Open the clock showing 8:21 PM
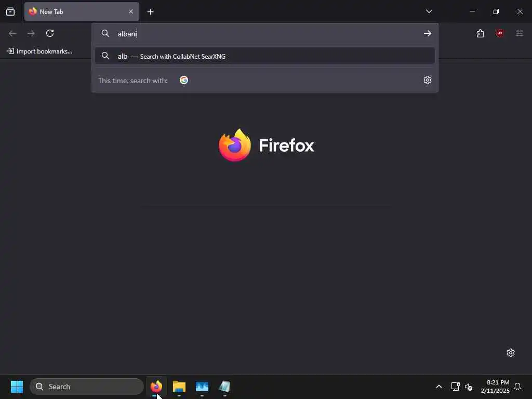 click(495, 387)
